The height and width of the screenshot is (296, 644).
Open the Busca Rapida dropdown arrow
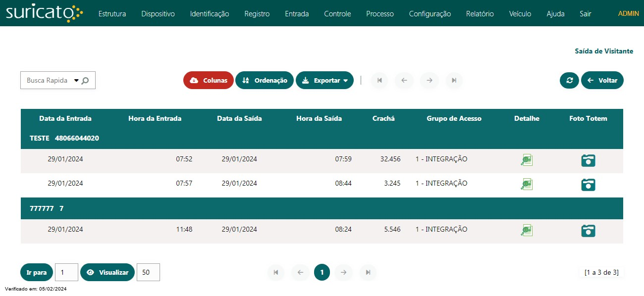pos(76,80)
